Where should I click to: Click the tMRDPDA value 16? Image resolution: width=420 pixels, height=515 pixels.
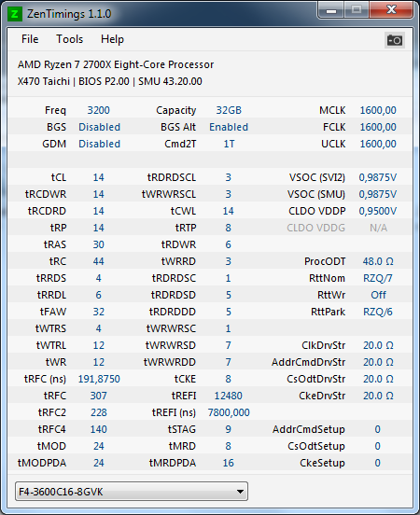(x=229, y=463)
